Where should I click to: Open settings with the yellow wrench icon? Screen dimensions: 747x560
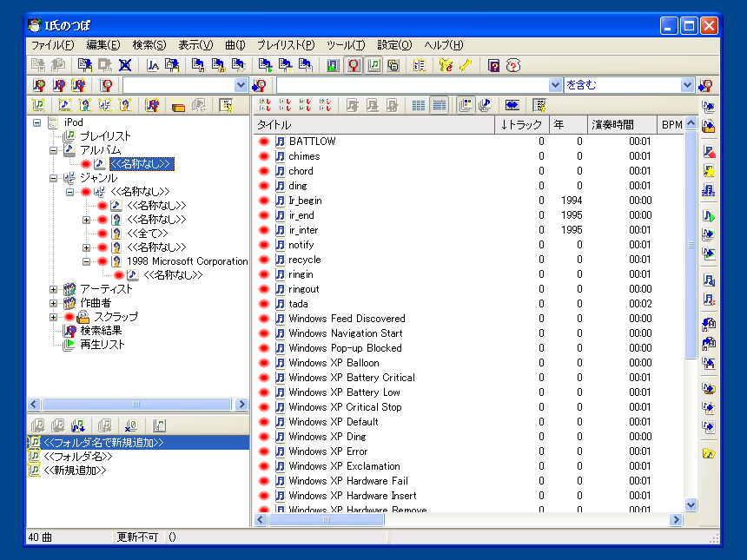pyautogui.click(x=466, y=65)
